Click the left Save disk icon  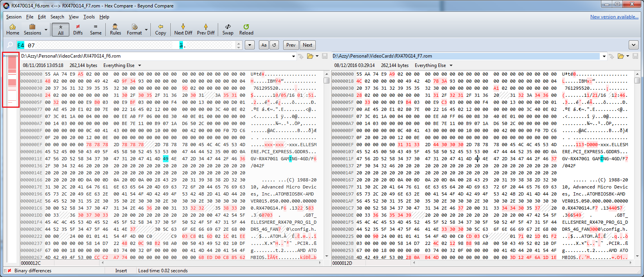click(x=325, y=56)
